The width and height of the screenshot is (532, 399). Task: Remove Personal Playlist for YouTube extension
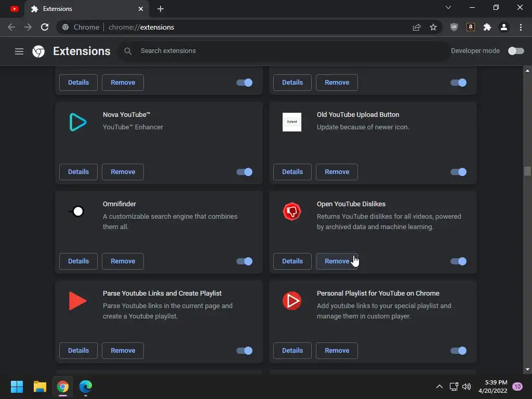pos(337,351)
